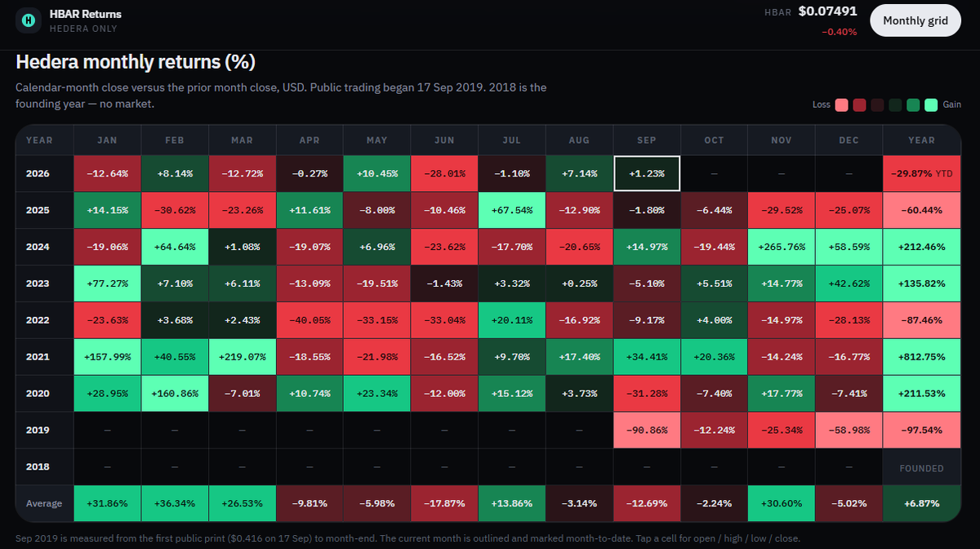Image resolution: width=980 pixels, height=549 pixels.
Task: Select the February average +36.34%
Action: [175, 504]
